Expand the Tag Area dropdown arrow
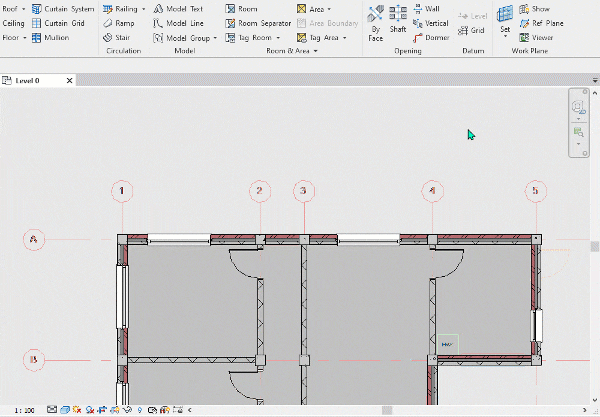 click(344, 37)
